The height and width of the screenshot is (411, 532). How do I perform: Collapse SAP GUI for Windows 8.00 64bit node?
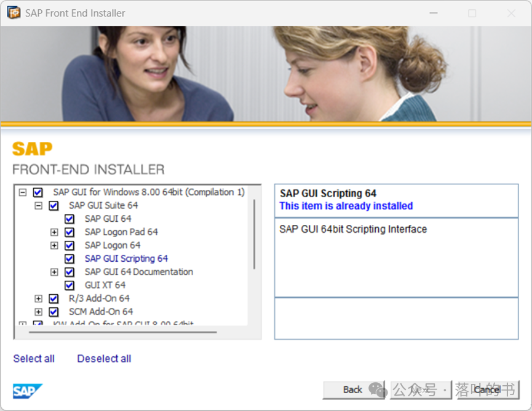(x=23, y=192)
